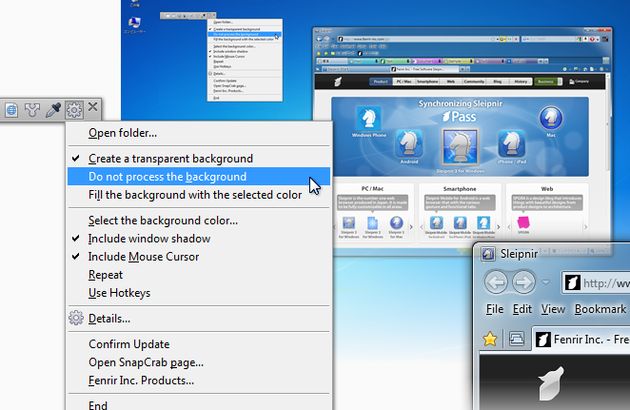The image size is (630, 410).
Task: Click Sleipnir Mobile for Windows Phone product icon
Action: pyautogui.click(x=483, y=222)
